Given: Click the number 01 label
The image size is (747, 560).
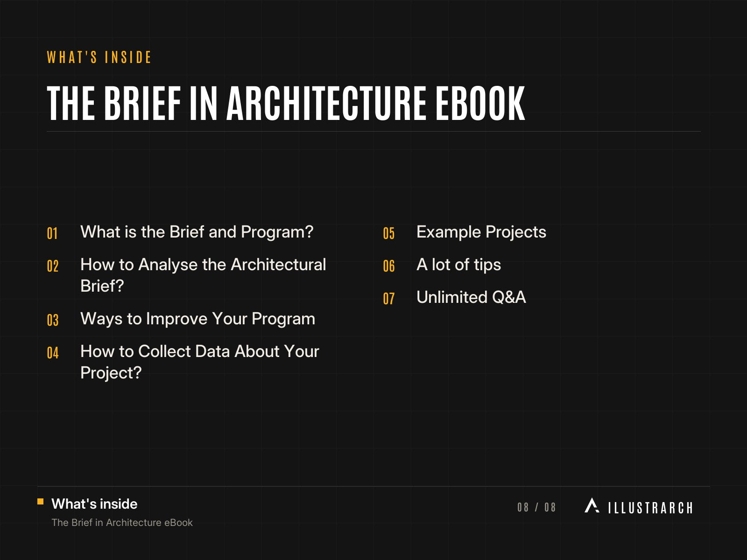Looking at the screenshot, I should [52, 233].
